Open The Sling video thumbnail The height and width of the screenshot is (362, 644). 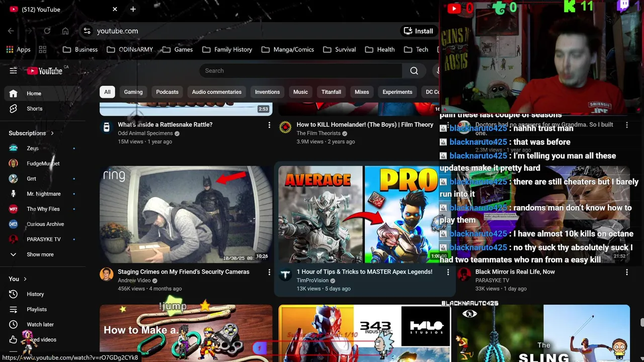(x=543, y=333)
